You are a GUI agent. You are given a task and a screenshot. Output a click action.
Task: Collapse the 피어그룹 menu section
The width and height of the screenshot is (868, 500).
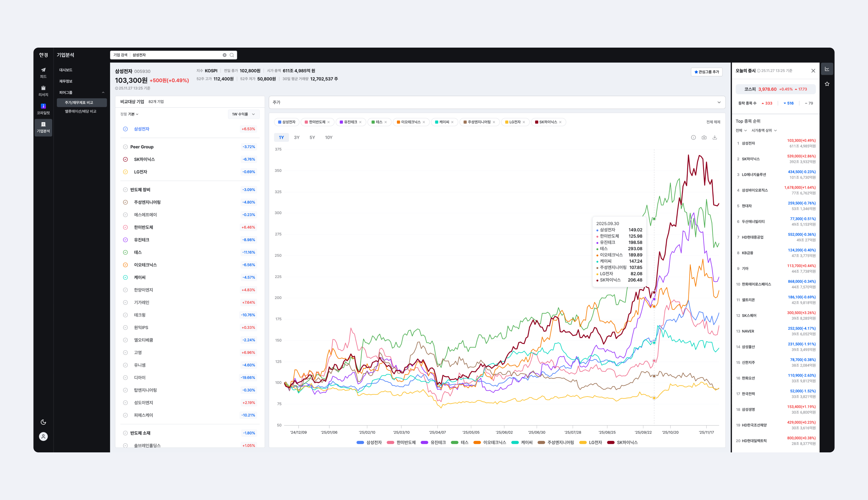(x=103, y=92)
